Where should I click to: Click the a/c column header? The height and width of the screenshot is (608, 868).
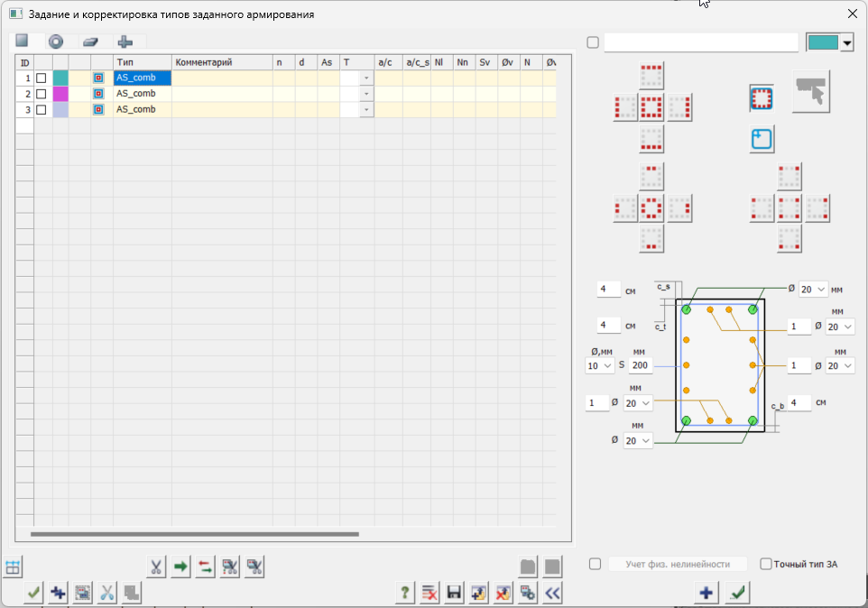tap(389, 62)
